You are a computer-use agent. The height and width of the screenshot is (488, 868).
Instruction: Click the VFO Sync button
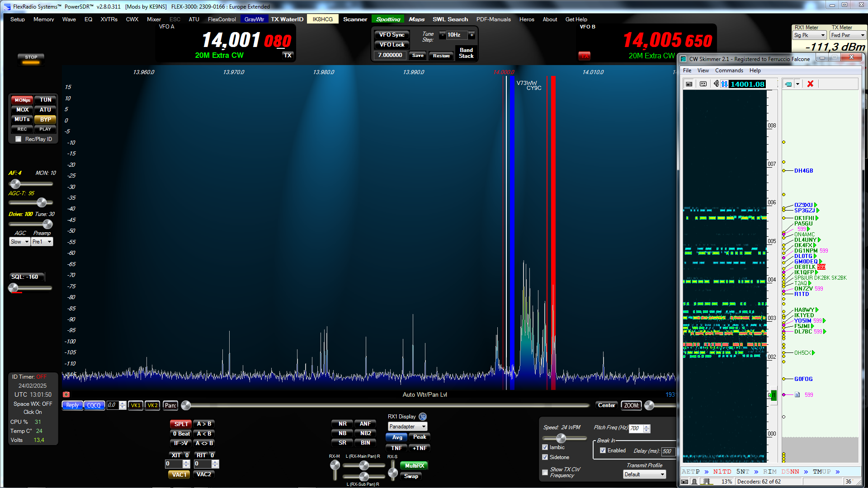392,35
